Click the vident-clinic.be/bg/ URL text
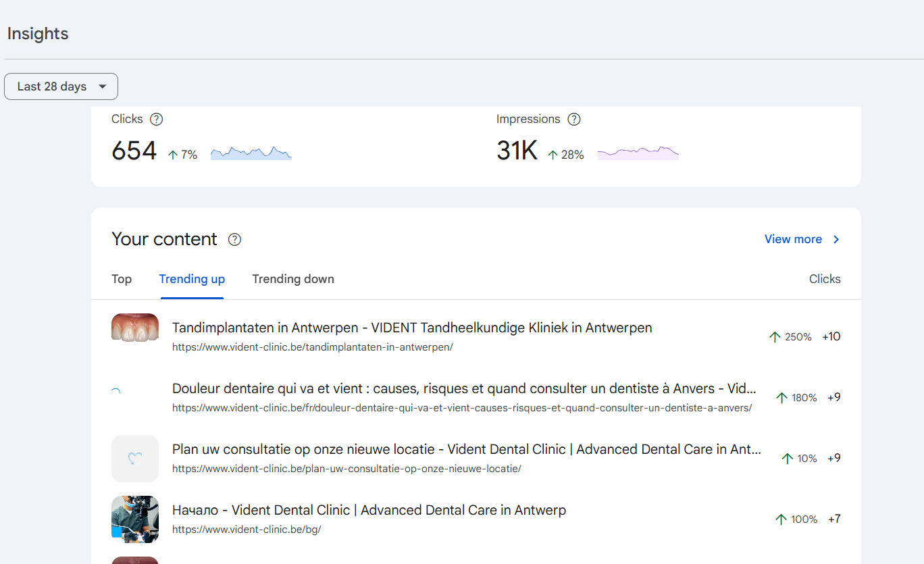The width and height of the screenshot is (924, 564). [x=247, y=530]
